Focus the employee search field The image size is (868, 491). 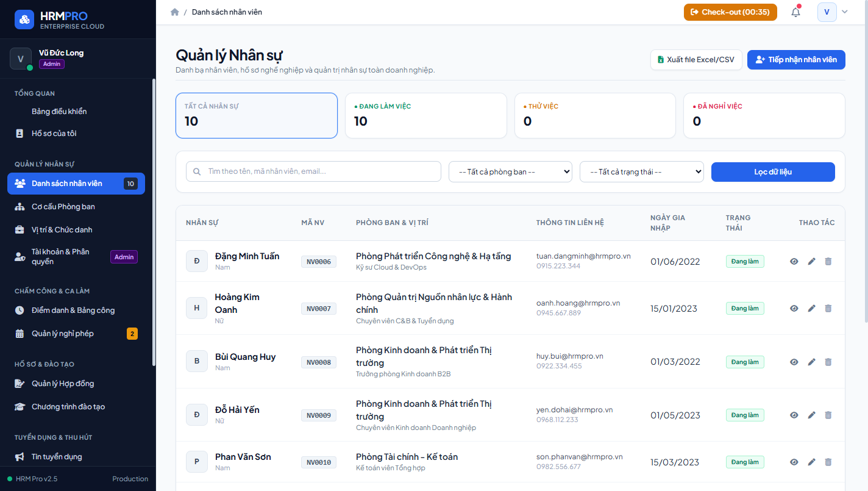(313, 171)
